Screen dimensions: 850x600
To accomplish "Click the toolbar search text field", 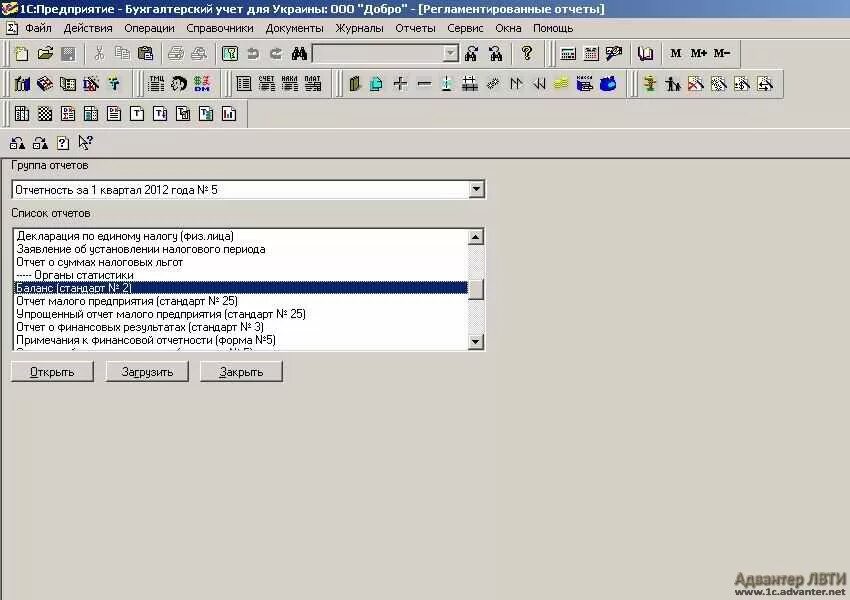I will click(x=378, y=53).
